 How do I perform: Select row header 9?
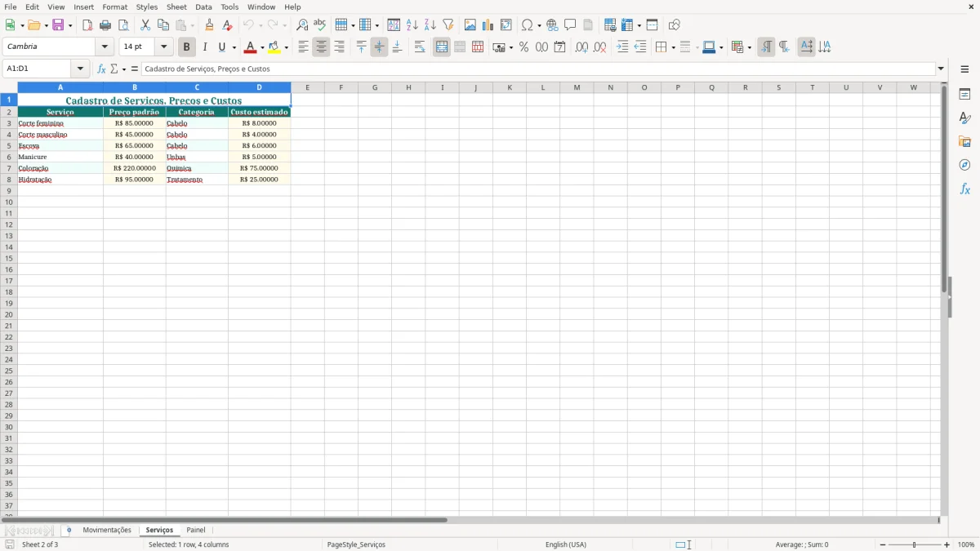coord(9,191)
